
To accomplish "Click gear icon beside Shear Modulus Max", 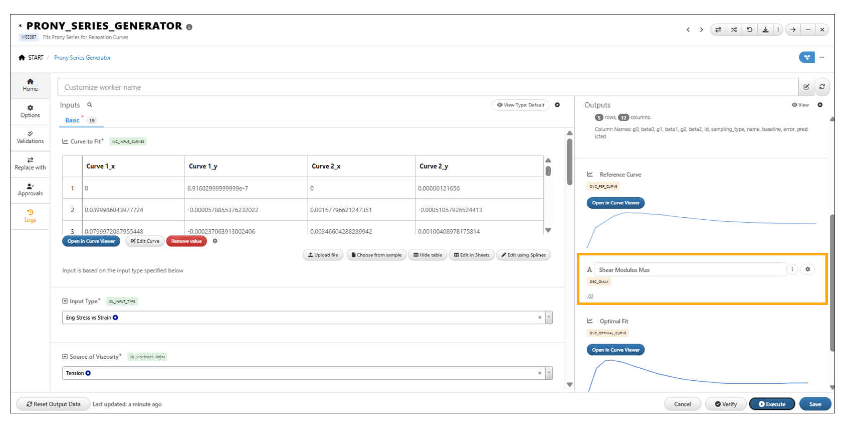I will [x=807, y=270].
